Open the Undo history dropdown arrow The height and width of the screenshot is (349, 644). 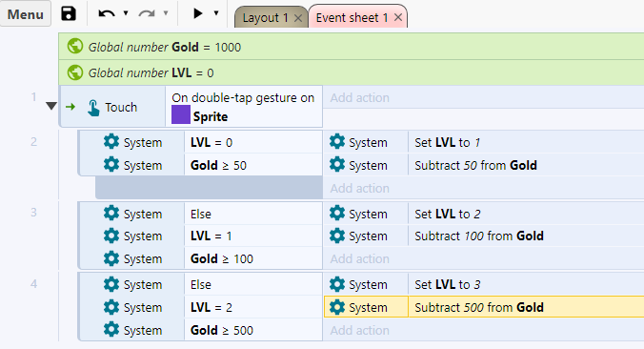click(x=126, y=13)
